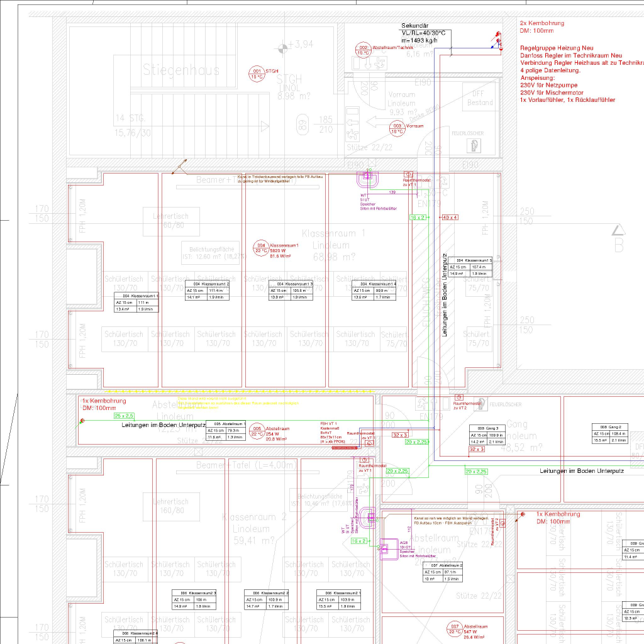Viewport: 644px width, 644px height.
Task: Click the red core drill marker beside 25 x 2,5
Action: tap(82, 421)
